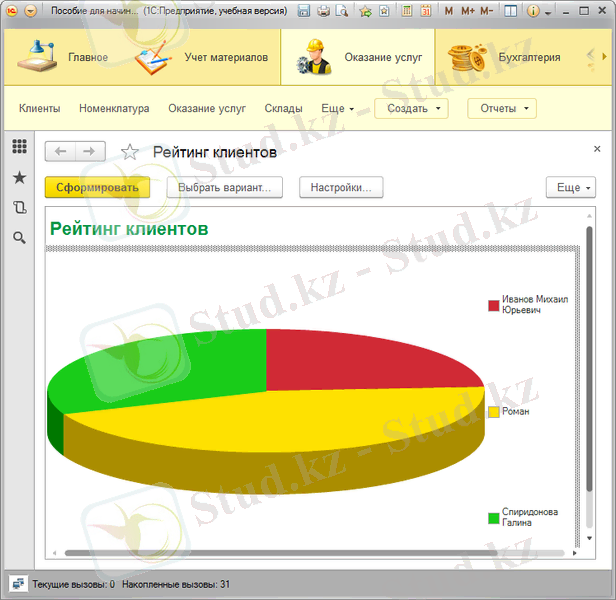Open the 1C main menu dropdown button
Viewport: 616px width, 600px height.
coord(30,11)
